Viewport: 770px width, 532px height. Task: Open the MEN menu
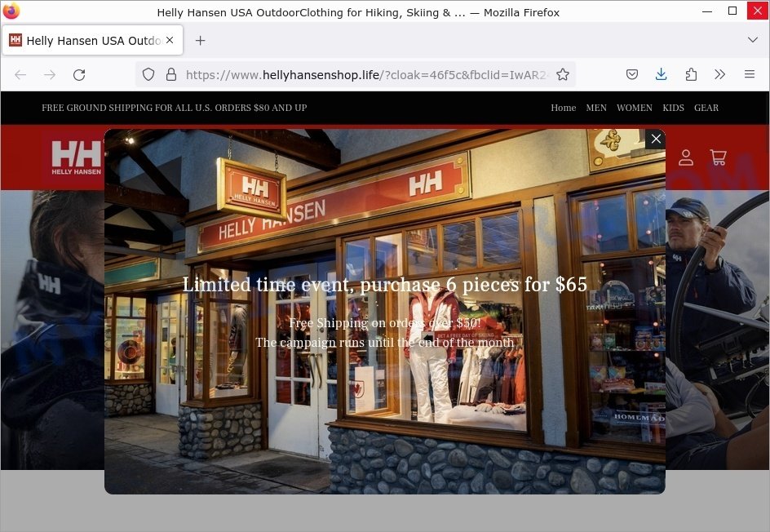tap(596, 108)
